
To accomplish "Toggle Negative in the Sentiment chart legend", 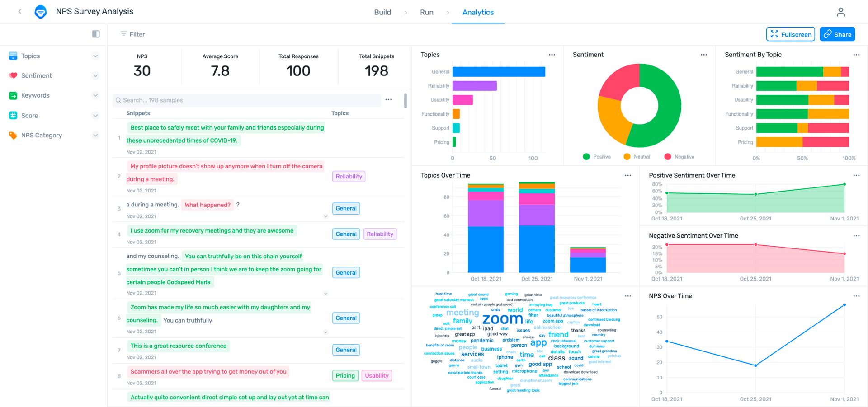I will 679,156.
